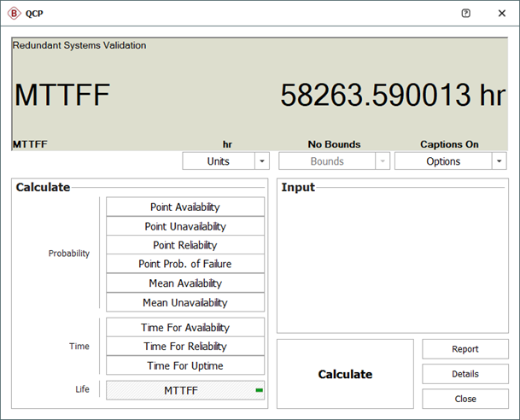Viewport: 520px width, 420px height.
Task: Select Point Availability calculation
Action: coord(185,207)
